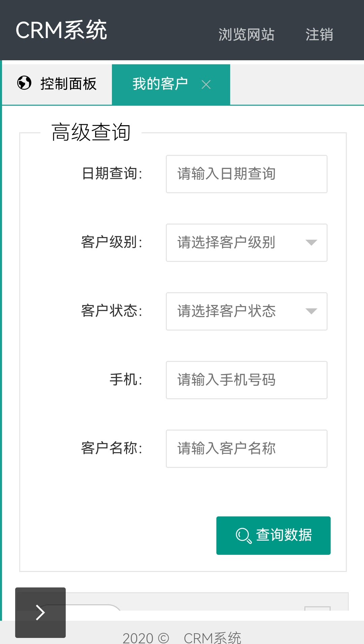Click the 手机 field label

tap(126, 379)
